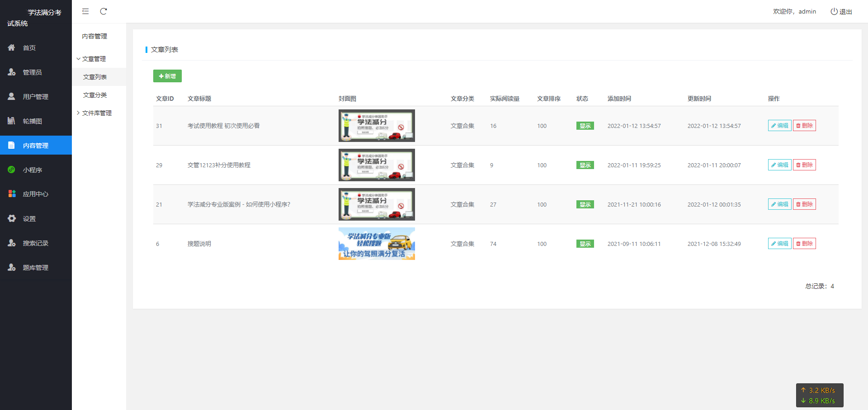This screenshot has width=868, height=410.
Task: Click the 设置 gear icon in sidebar
Action: 12,218
